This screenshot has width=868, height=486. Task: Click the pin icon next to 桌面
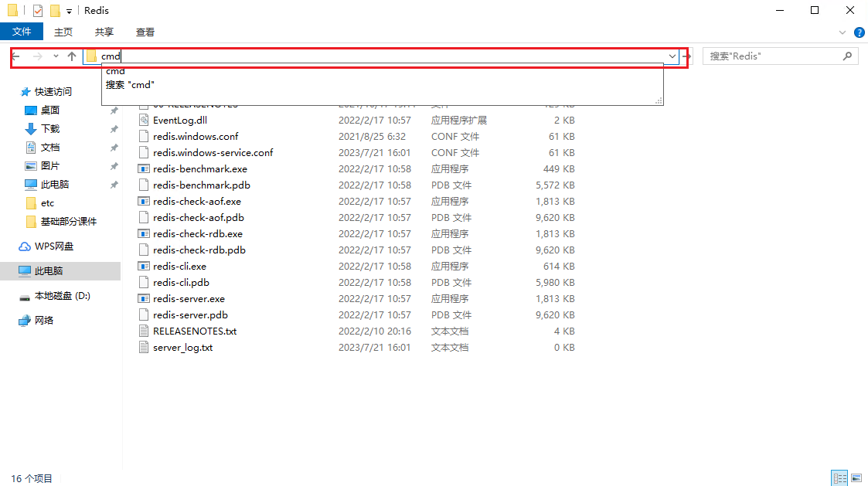tap(114, 110)
